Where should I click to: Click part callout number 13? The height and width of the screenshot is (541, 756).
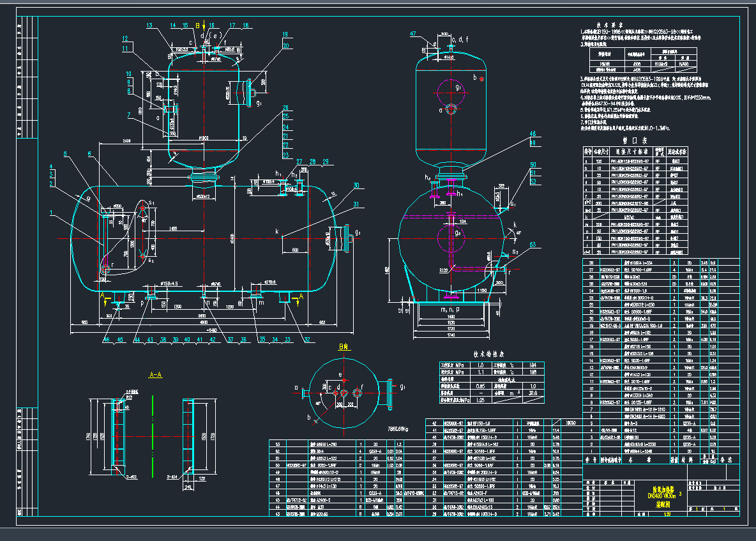pos(149,26)
